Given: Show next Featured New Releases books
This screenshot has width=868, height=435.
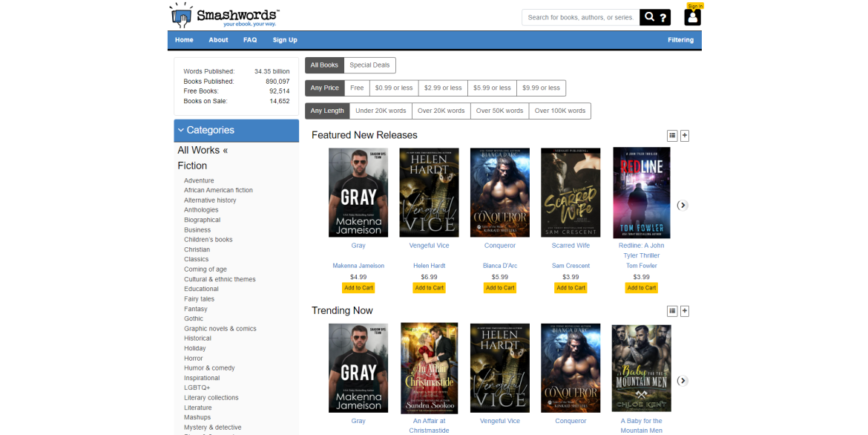Looking at the screenshot, I should pos(683,205).
